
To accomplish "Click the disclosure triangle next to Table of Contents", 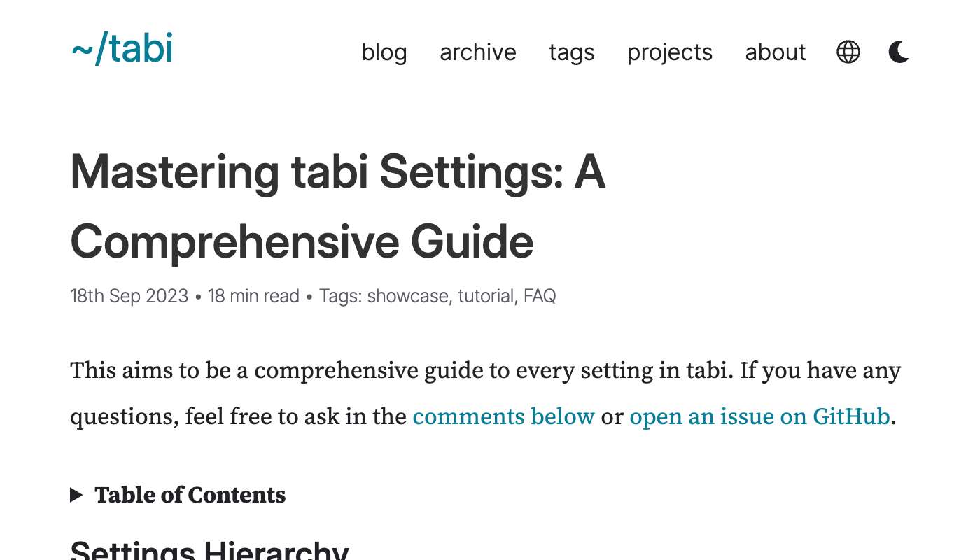I will (78, 495).
